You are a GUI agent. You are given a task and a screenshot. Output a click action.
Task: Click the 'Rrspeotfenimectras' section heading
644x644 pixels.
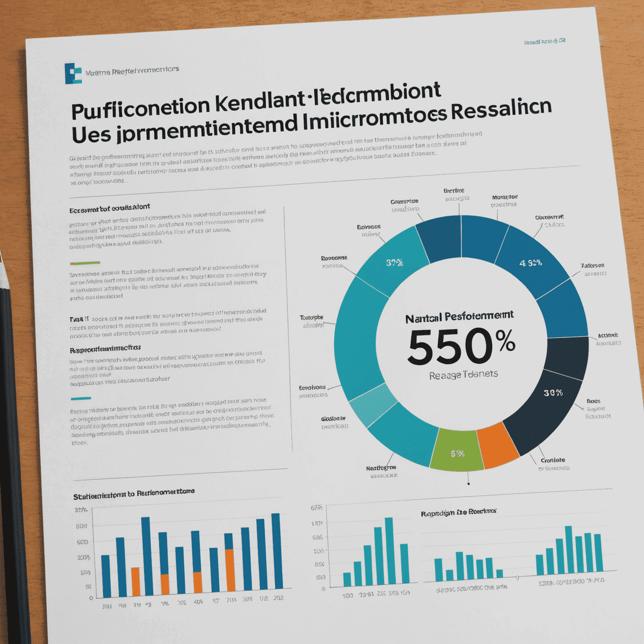click(105, 348)
